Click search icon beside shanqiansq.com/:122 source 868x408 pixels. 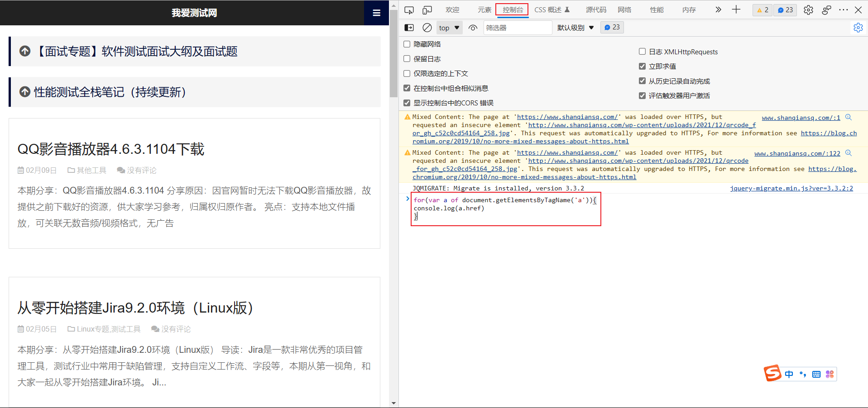click(849, 153)
